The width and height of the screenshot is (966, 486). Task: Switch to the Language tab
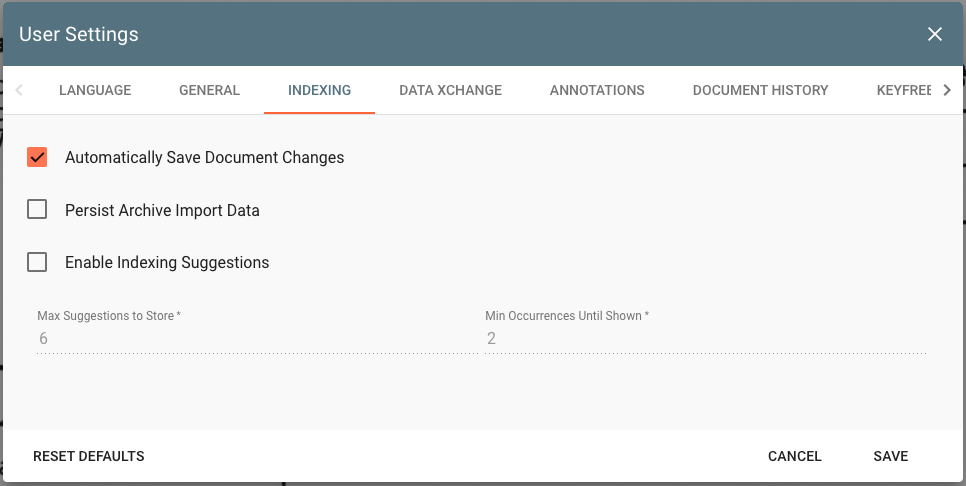(x=95, y=90)
